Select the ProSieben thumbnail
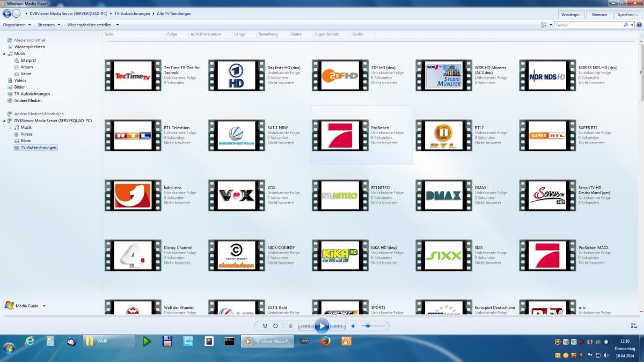The image size is (644, 362). pyautogui.click(x=340, y=136)
